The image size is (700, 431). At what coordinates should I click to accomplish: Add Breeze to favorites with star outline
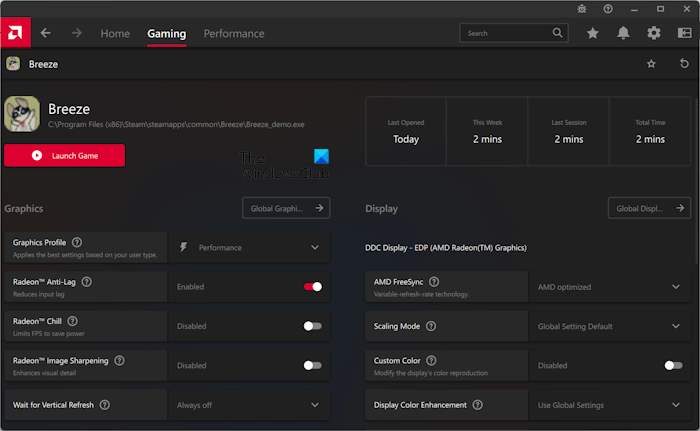tap(652, 64)
